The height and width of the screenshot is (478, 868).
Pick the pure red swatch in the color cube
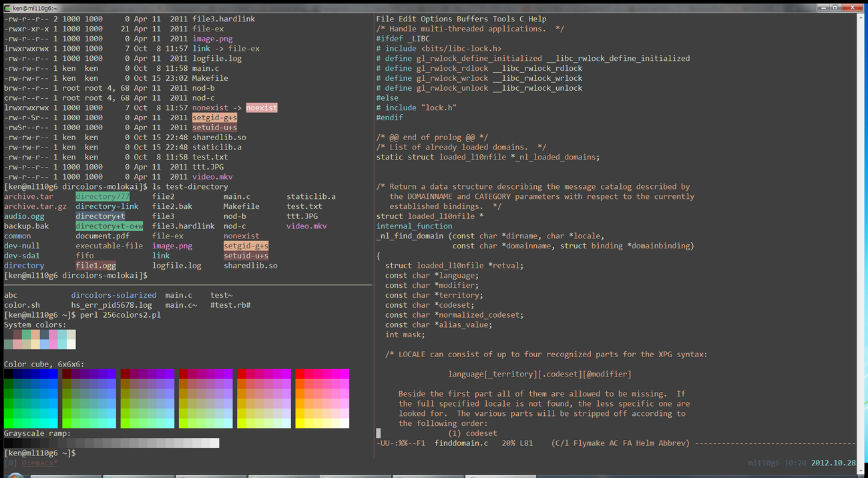[x=299, y=374]
